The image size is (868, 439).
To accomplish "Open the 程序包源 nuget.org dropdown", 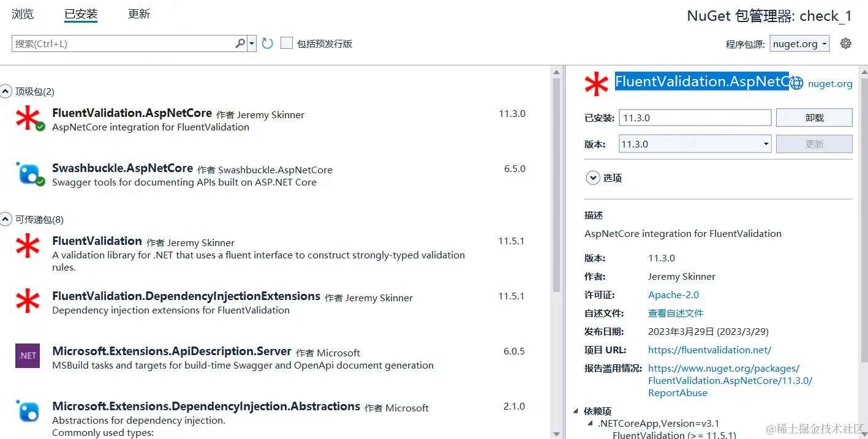I will pyautogui.click(x=800, y=43).
